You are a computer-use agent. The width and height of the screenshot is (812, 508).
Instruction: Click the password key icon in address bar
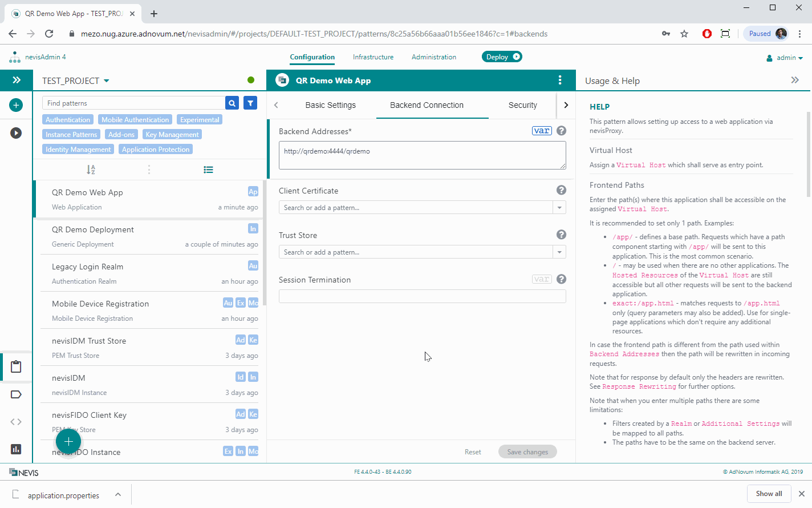[x=666, y=34]
